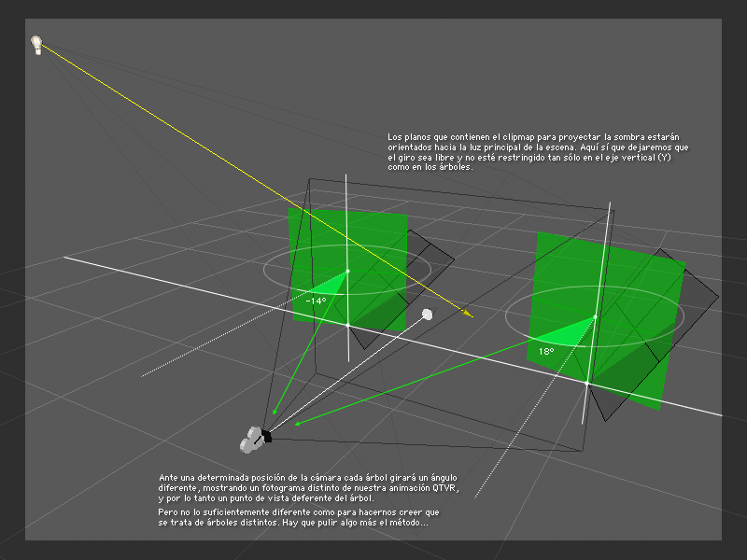Select the camera object in the viewport

click(255, 439)
